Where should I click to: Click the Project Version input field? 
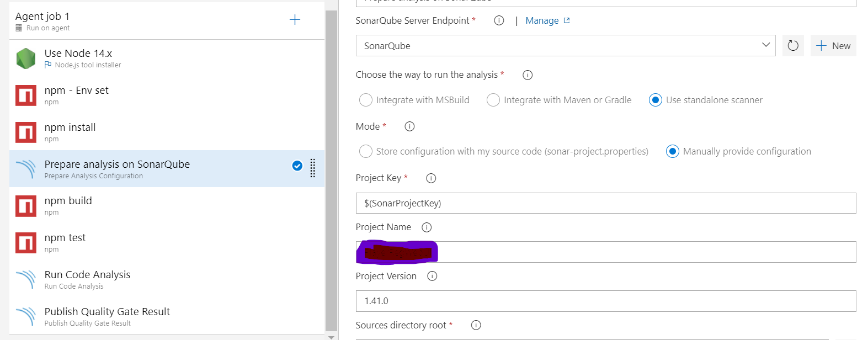(605, 301)
